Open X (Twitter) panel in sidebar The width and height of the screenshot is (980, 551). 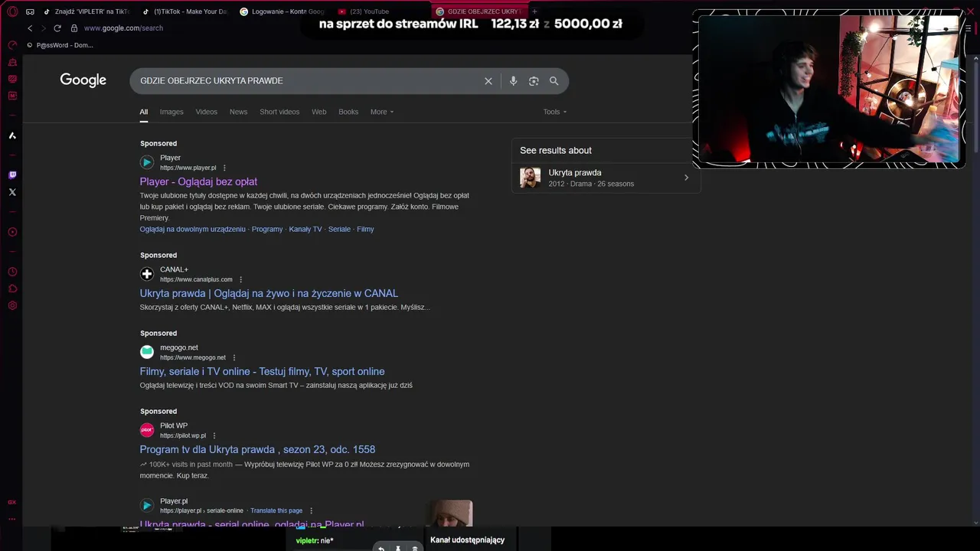[x=12, y=192]
